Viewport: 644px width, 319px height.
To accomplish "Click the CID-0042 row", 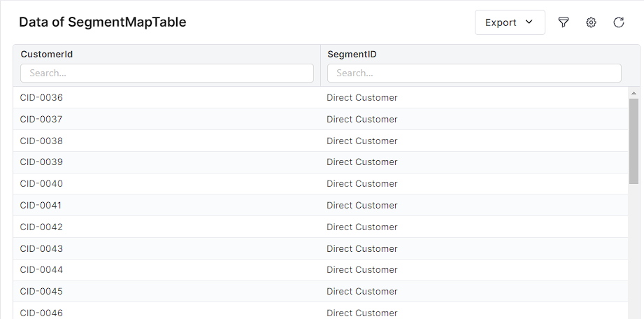I will coord(41,227).
